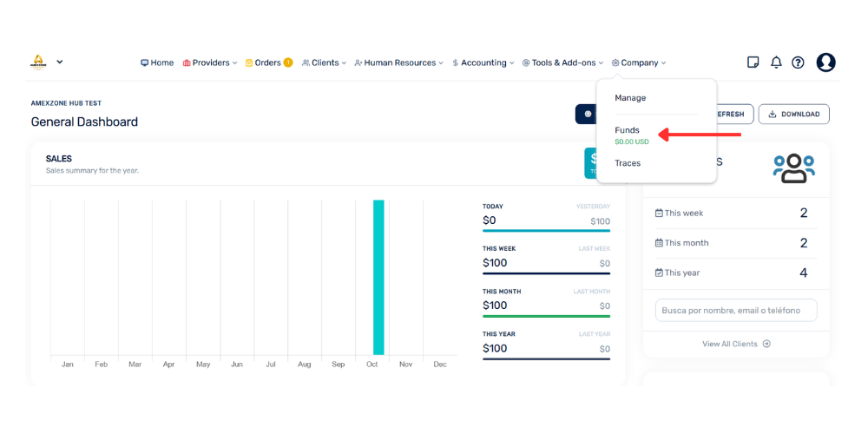The width and height of the screenshot is (868, 434).
Task: Click the Home monitor icon
Action: click(x=144, y=63)
